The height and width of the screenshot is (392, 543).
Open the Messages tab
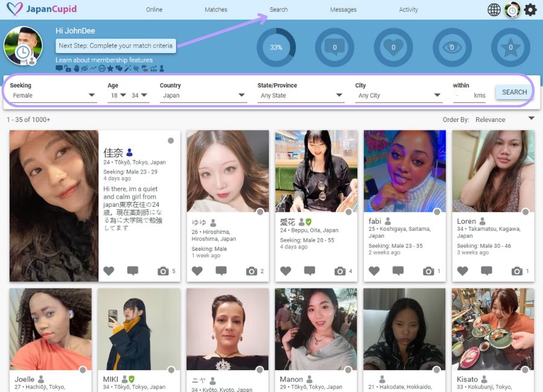pyautogui.click(x=343, y=10)
